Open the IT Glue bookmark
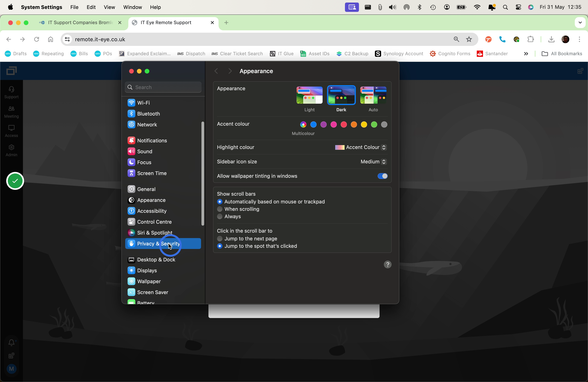This screenshot has height=382, width=588. [281, 54]
